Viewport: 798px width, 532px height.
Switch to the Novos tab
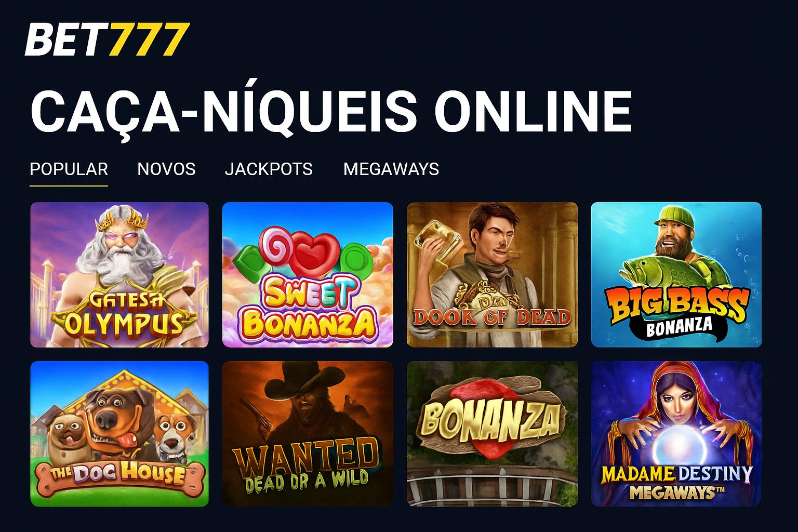coord(166,169)
